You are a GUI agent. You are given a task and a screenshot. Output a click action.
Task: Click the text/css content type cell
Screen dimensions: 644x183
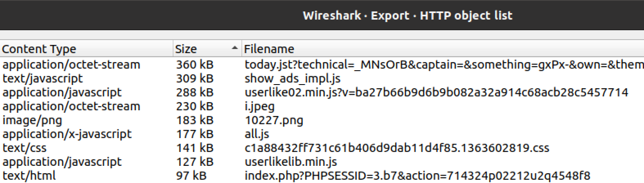(x=25, y=148)
